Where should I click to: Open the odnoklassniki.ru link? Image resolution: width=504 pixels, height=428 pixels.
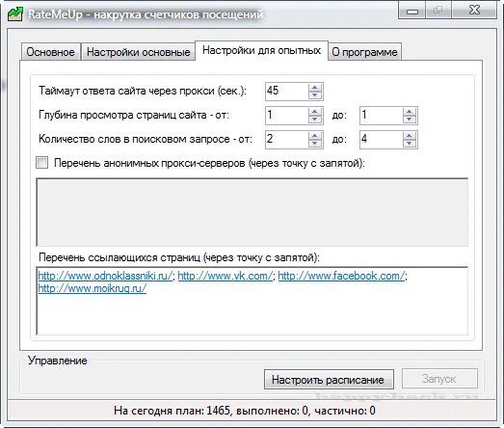(x=105, y=276)
